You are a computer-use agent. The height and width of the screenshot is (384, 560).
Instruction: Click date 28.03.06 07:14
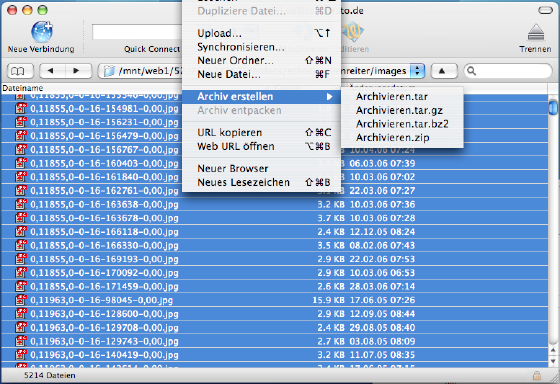(x=382, y=286)
